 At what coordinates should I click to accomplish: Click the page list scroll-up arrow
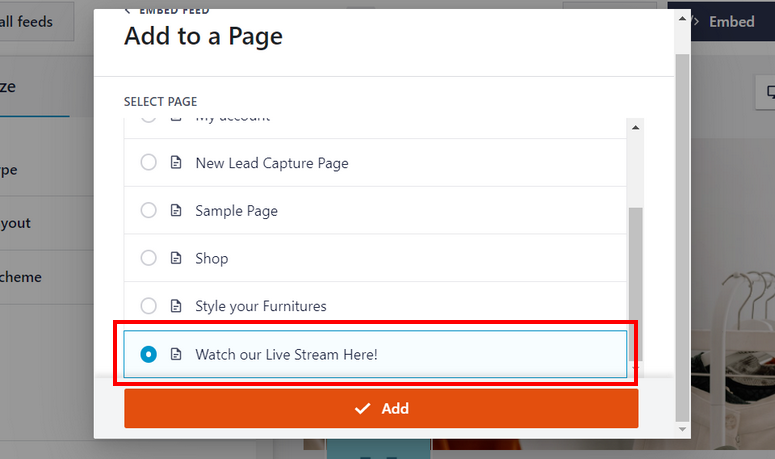click(636, 127)
